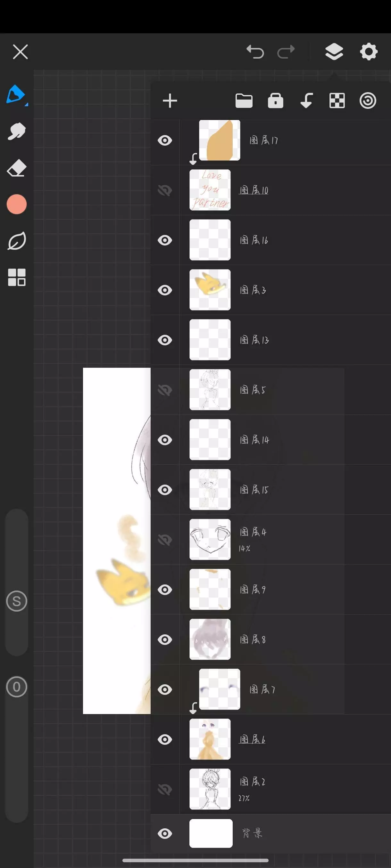Open the four-square tools grid
The image size is (391, 868).
pos(17,277)
